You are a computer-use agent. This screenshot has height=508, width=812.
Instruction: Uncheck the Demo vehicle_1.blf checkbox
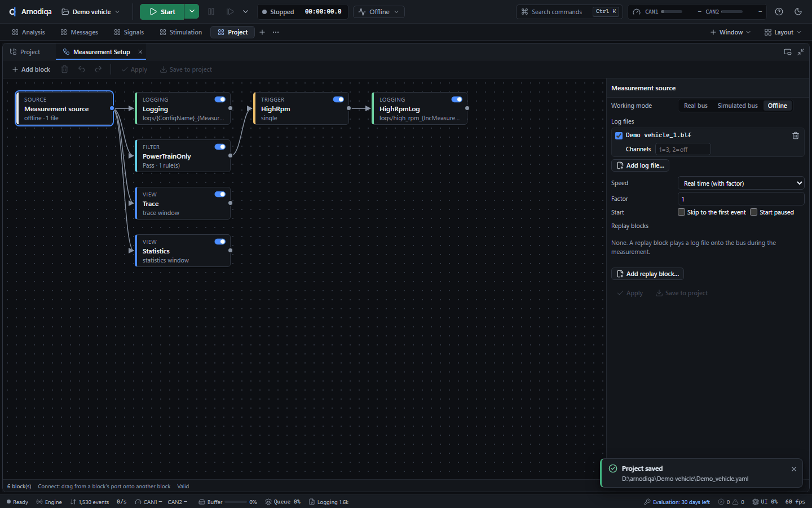619,135
